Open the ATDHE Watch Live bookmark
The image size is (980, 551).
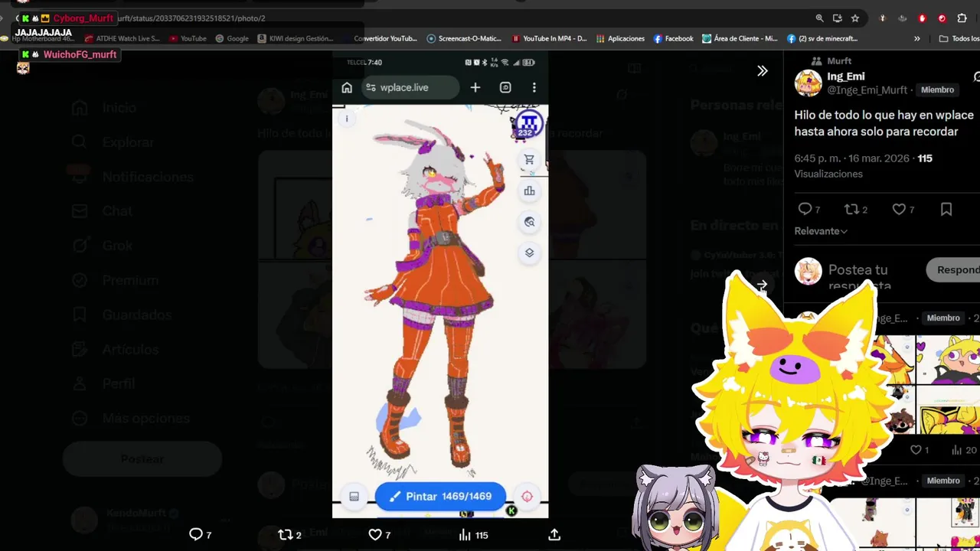pos(122,38)
